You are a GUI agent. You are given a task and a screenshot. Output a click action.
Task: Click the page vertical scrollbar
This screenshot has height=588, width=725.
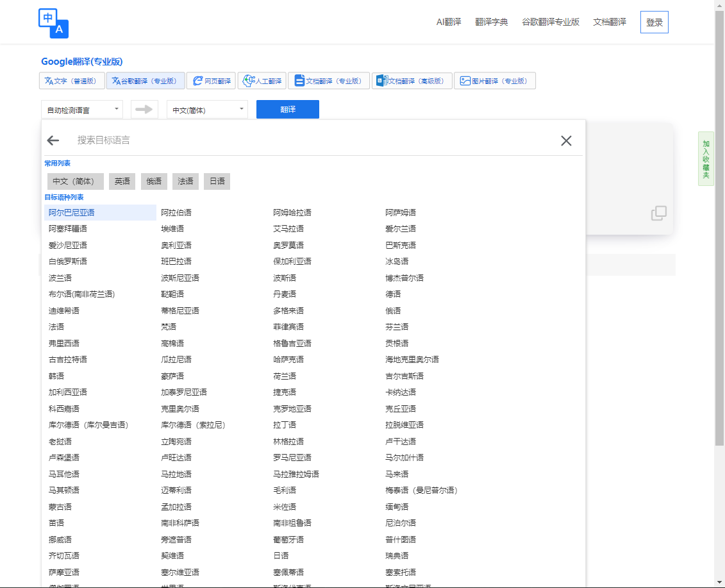(x=719, y=228)
